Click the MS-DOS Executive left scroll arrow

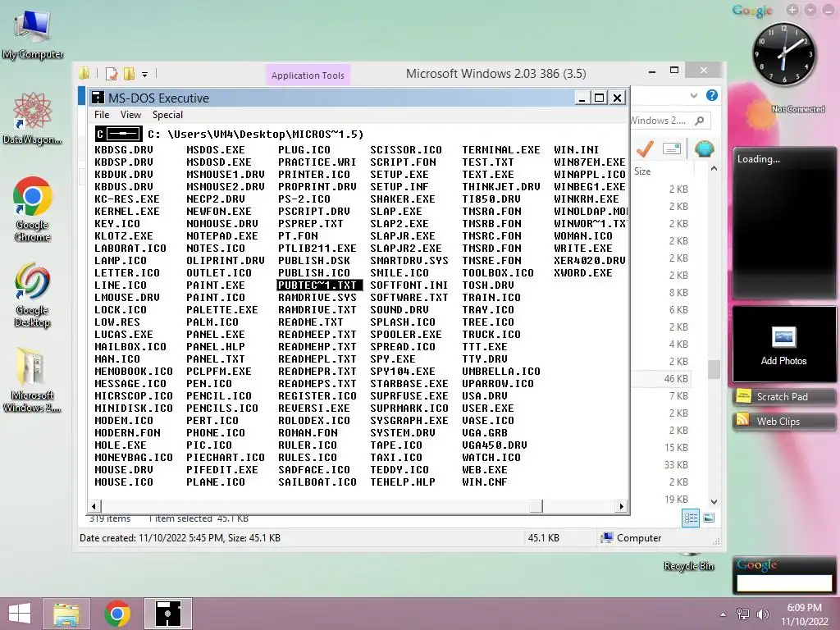coord(94,505)
